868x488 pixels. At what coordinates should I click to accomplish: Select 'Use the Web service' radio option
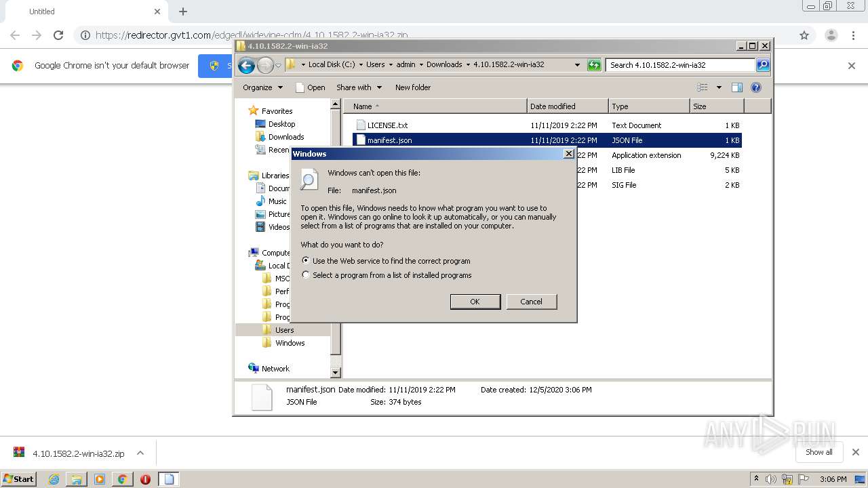(306, 260)
